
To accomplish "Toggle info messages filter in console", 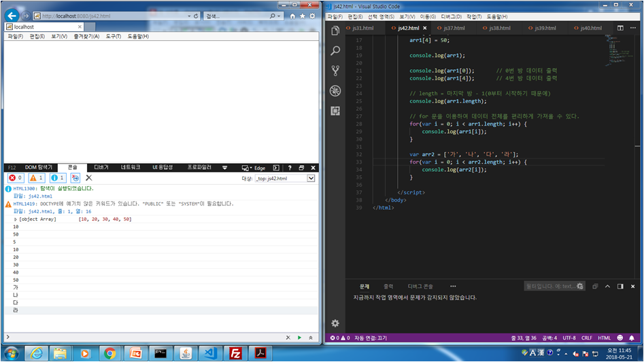I will click(x=58, y=178).
